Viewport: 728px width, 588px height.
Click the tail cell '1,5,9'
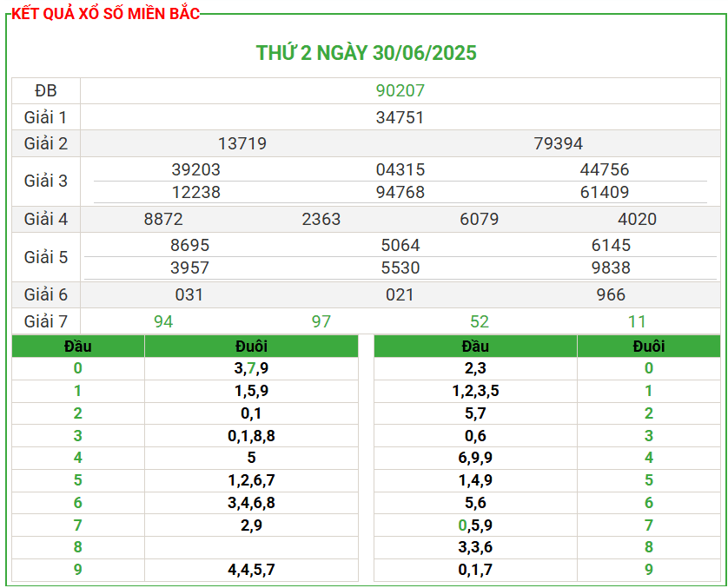pos(251,391)
